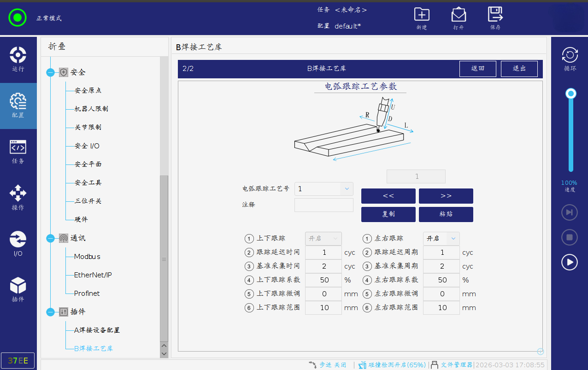The image size is (588, 370).
Task: Click the sidebar scroll down arrow
Action: point(164,354)
